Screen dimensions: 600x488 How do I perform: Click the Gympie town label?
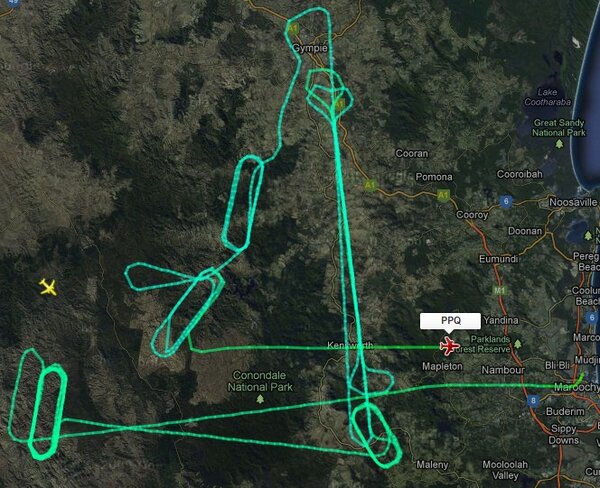310,48
